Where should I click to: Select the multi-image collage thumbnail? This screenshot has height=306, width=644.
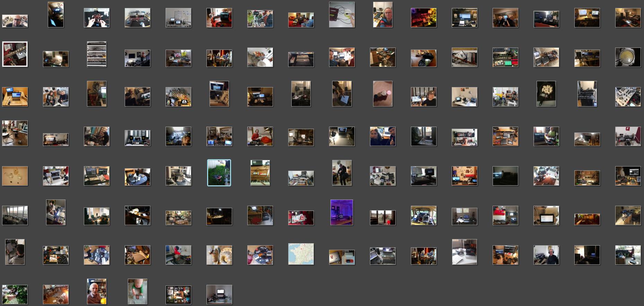pyautogui.click(x=178, y=295)
